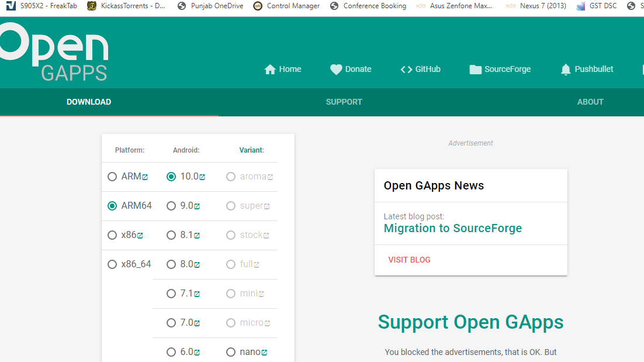Select Android 6.0 radio button

coord(171,352)
